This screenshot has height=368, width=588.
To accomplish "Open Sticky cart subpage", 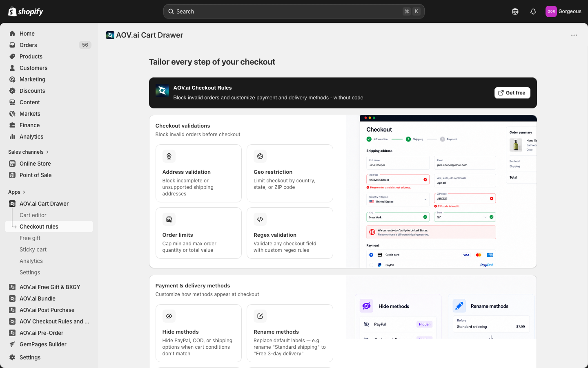I will [x=49, y=249].
